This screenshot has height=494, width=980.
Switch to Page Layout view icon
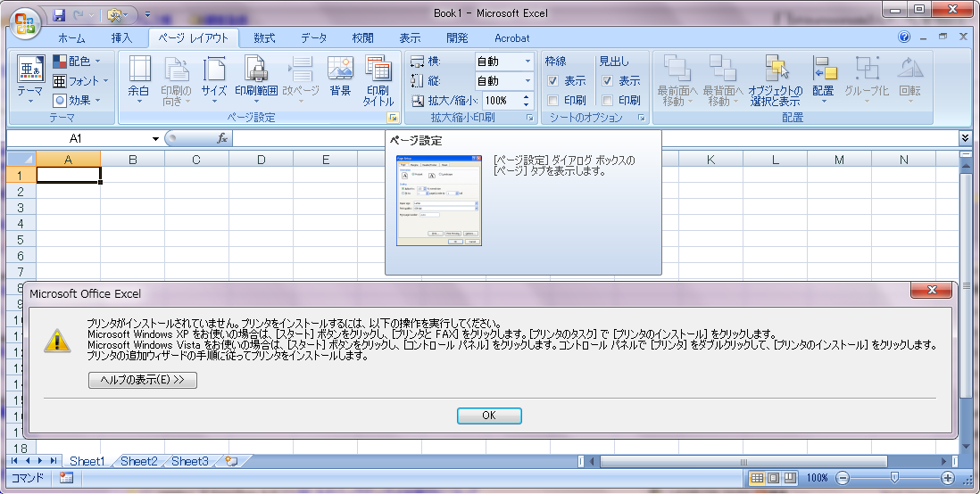pyautogui.click(x=774, y=478)
